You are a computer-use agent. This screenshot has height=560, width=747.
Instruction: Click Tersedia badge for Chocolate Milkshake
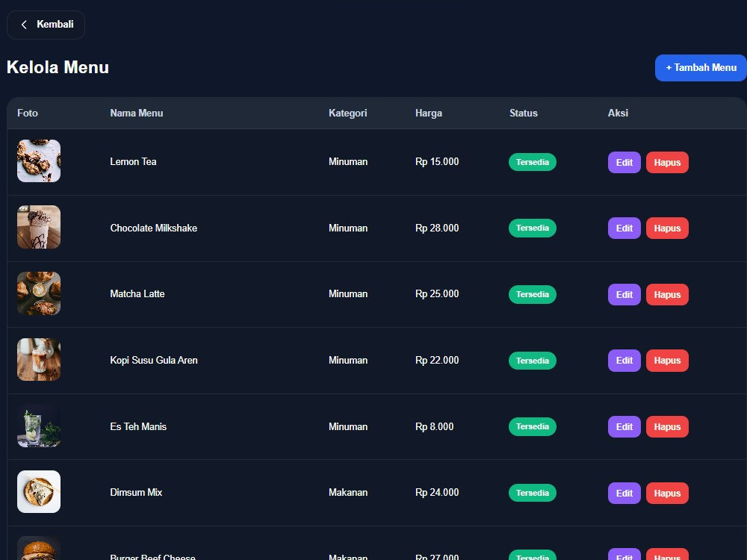click(532, 228)
